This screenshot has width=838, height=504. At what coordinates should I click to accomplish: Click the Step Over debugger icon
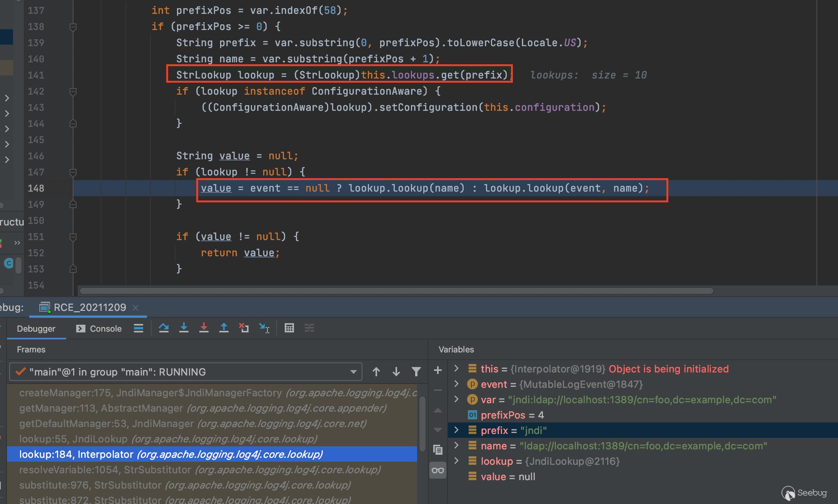(164, 328)
